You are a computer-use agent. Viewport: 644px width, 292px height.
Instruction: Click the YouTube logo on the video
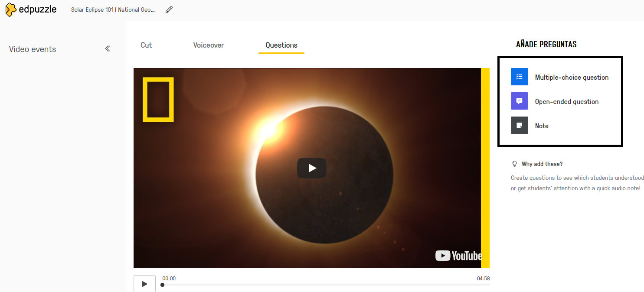tap(458, 256)
